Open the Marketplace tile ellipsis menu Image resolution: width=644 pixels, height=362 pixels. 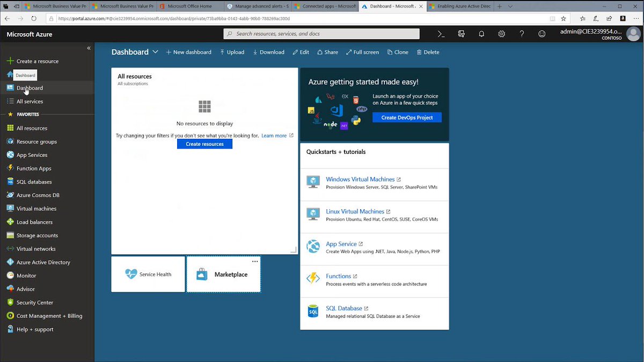tap(255, 261)
